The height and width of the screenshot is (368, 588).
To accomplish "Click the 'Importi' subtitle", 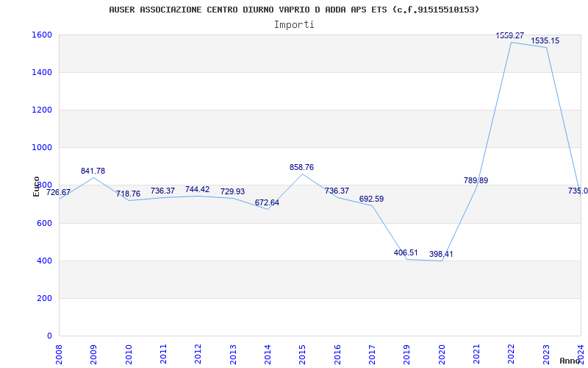I will pos(294,24).
